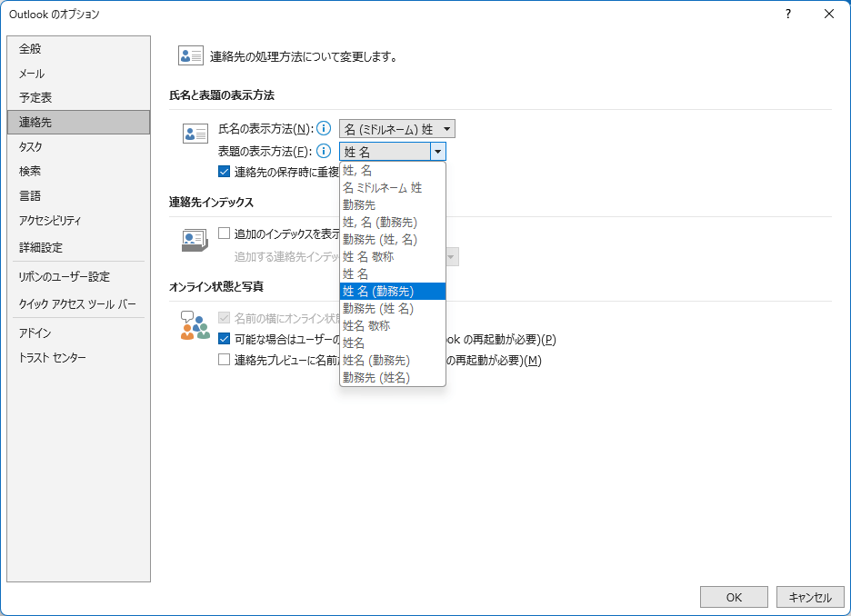Open 詳細設定 category
The height and width of the screenshot is (616, 851).
click(79, 247)
